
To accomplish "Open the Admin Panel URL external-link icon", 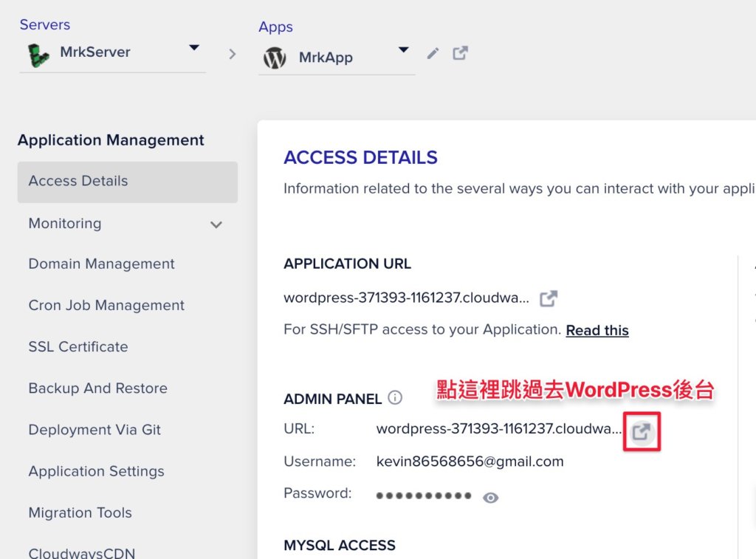I will click(x=642, y=431).
